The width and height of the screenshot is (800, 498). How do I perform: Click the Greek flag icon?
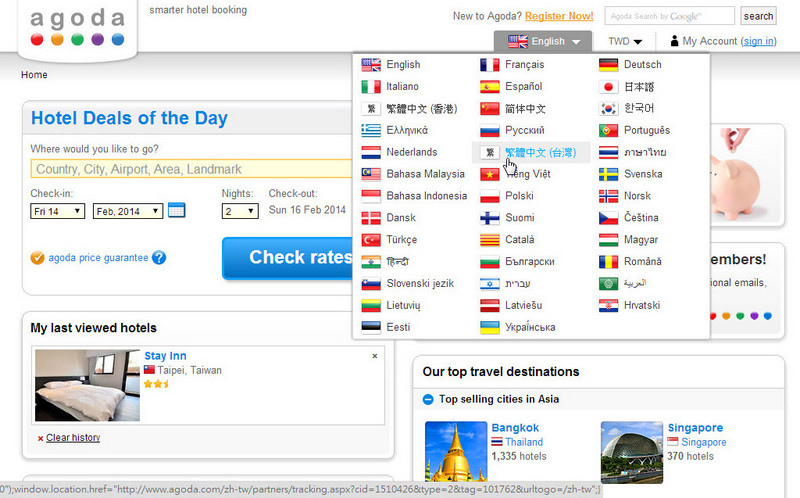tap(371, 131)
